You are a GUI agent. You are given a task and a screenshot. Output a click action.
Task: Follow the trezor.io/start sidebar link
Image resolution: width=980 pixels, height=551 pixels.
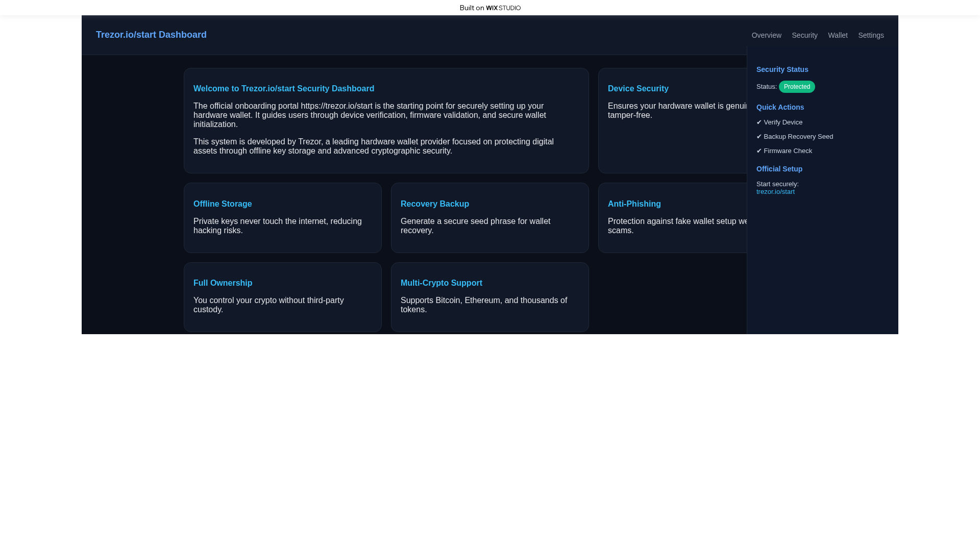[x=775, y=192]
